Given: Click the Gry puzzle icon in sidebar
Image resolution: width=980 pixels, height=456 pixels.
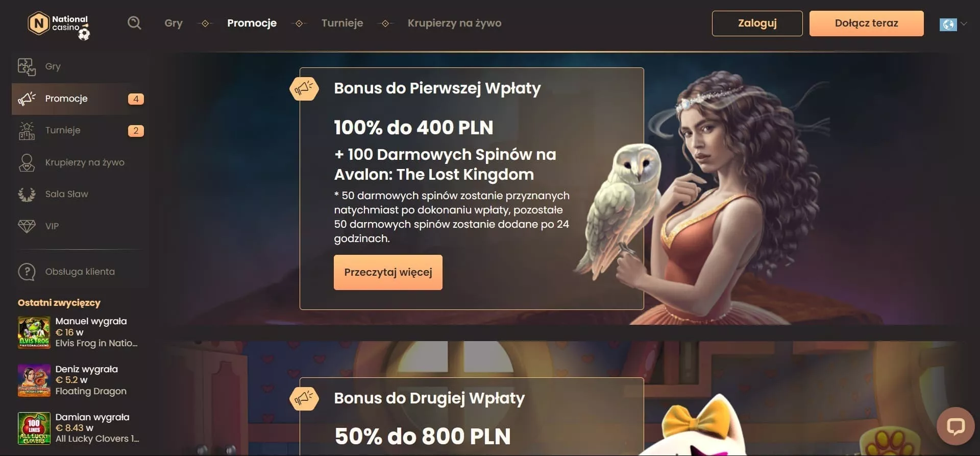Looking at the screenshot, I should click(x=27, y=66).
